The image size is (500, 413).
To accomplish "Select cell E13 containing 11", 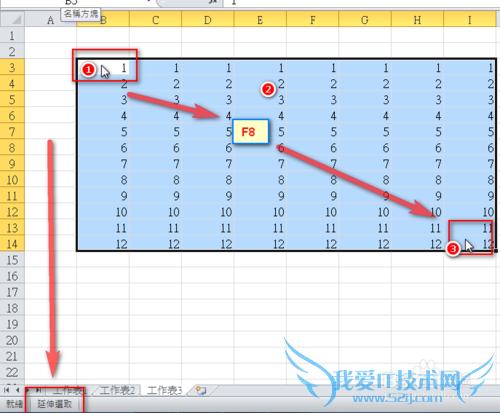I will [260, 228].
